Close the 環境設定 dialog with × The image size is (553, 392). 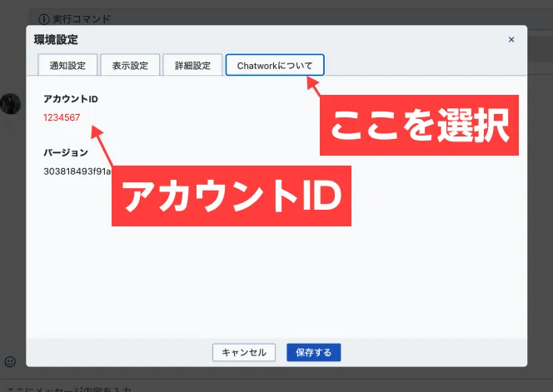511,39
